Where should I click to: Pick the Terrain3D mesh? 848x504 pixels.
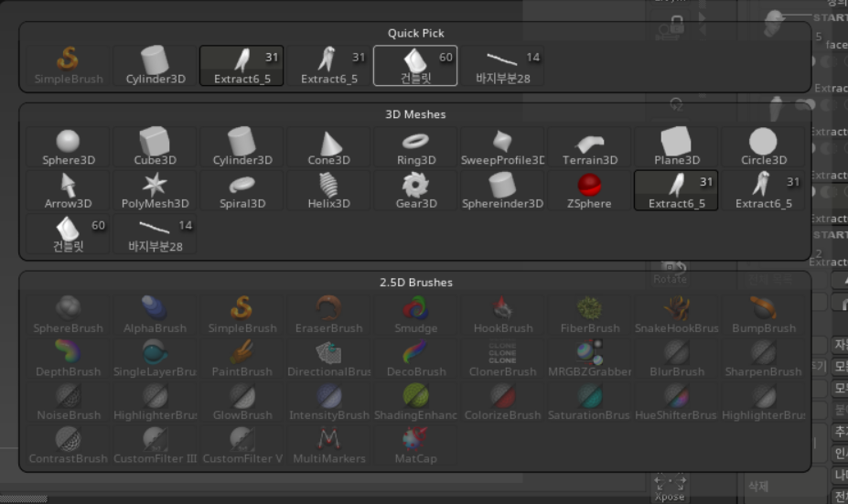[589, 147]
